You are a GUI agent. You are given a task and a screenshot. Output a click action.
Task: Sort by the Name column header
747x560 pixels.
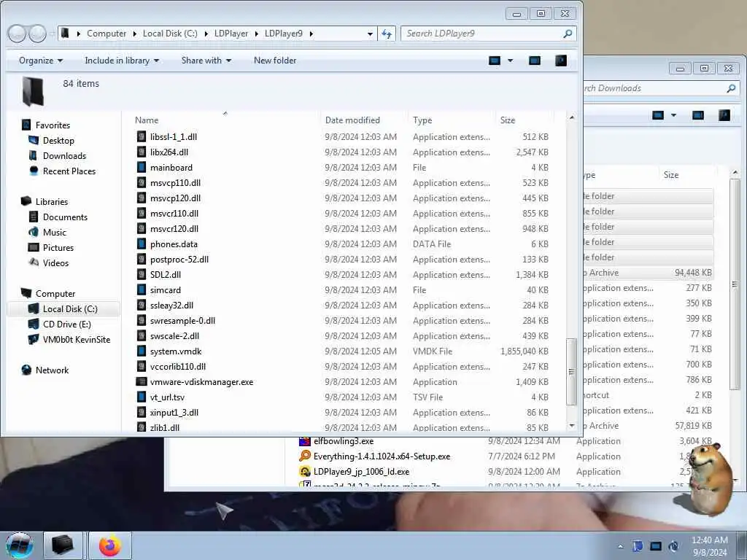coord(146,120)
